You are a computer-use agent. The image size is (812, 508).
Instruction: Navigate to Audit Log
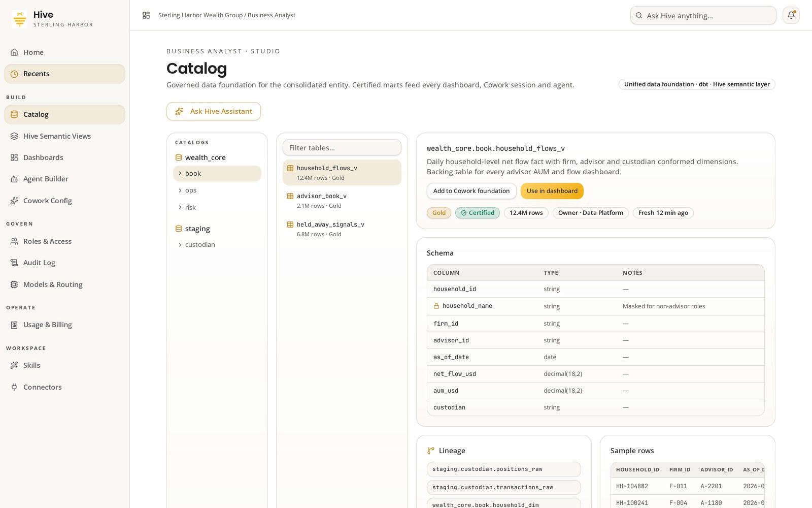[64, 263]
